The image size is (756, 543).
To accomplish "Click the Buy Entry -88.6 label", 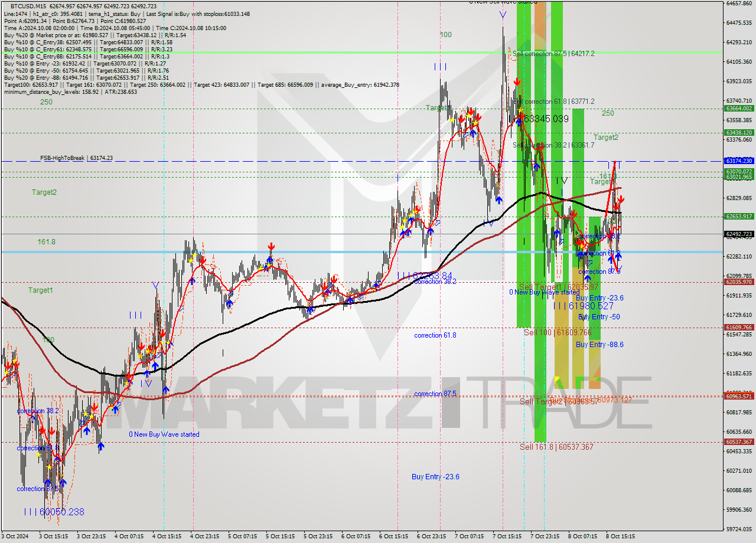I will coord(599,345).
